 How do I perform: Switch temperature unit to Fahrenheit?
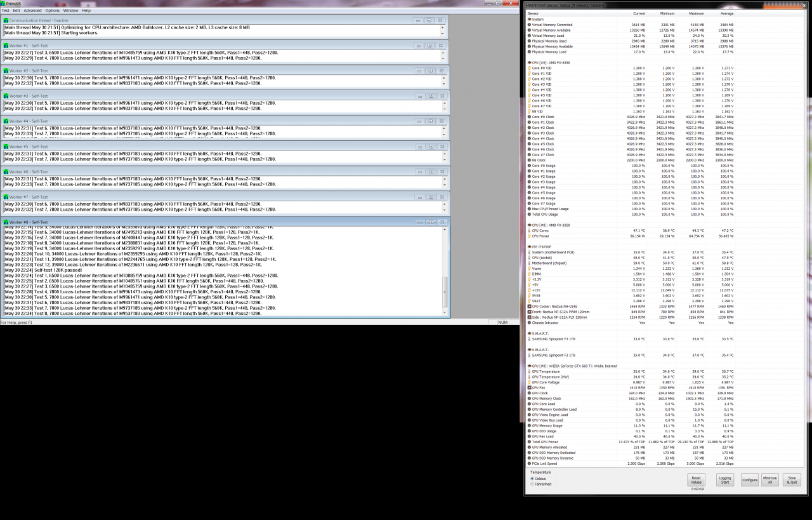[x=532, y=484]
